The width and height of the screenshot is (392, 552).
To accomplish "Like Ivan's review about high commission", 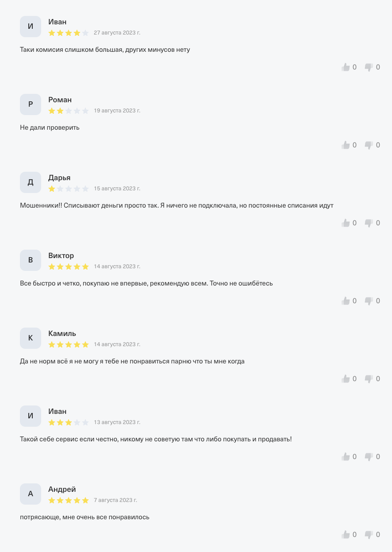I will pos(346,67).
